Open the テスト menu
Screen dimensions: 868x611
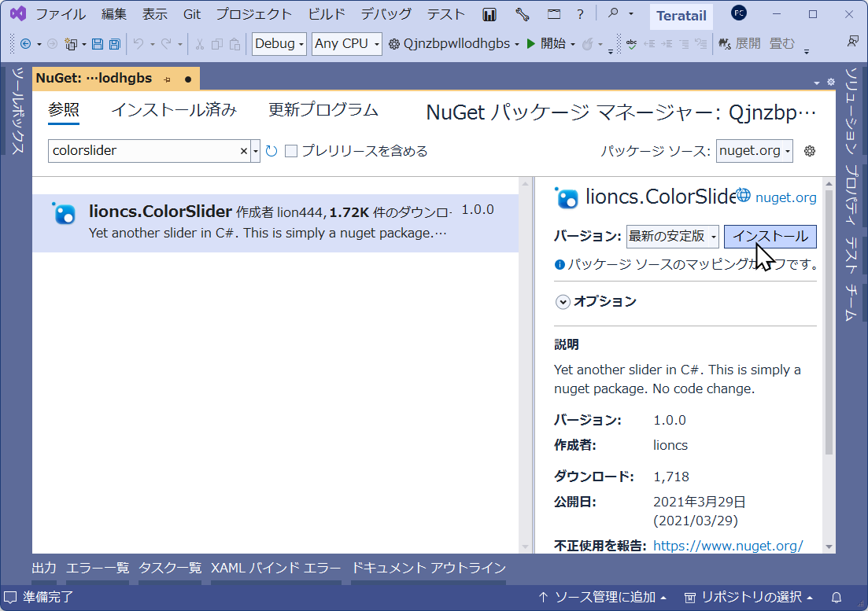pyautogui.click(x=445, y=14)
